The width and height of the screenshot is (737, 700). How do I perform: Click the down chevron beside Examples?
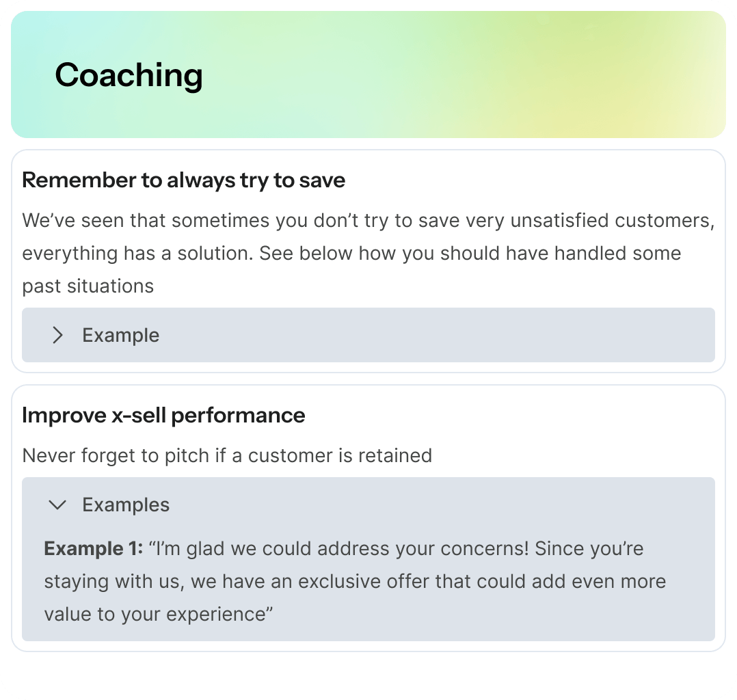pyautogui.click(x=58, y=505)
